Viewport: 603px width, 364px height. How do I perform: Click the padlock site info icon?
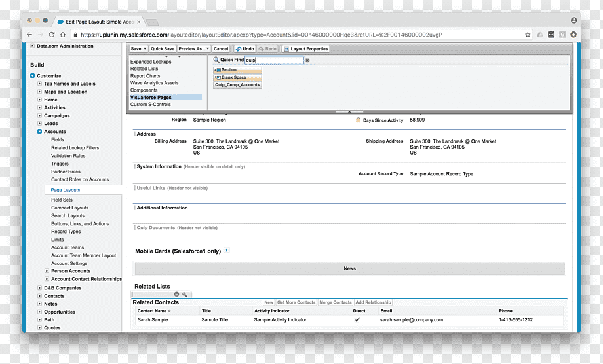pyautogui.click(x=75, y=35)
